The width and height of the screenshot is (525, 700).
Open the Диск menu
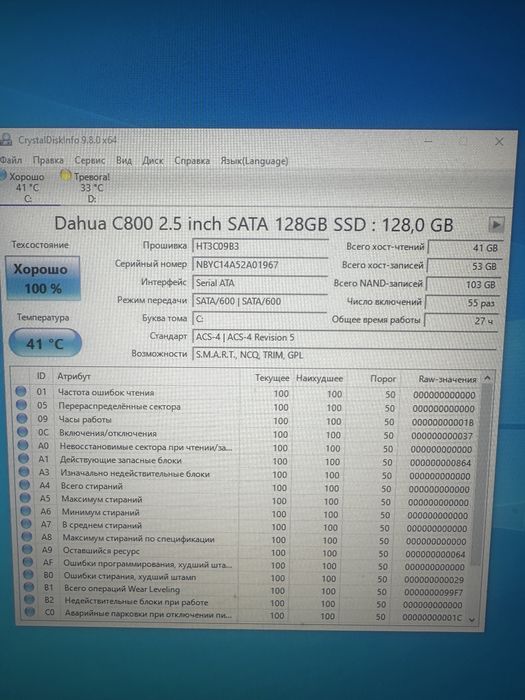pyautogui.click(x=153, y=161)
